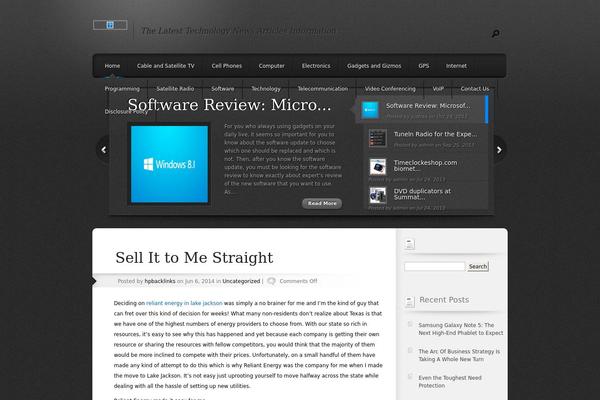600x400 pixels.
Task: Click the Software Review: Micro... slide headline
Action: [229, 104]
